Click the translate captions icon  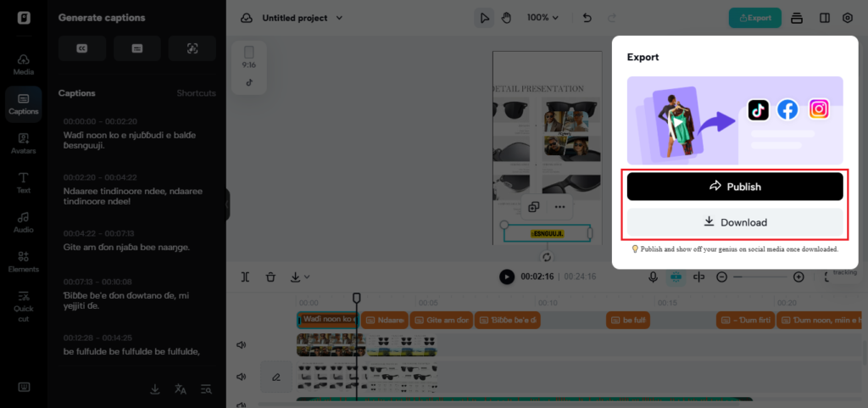tap(180, 389)
